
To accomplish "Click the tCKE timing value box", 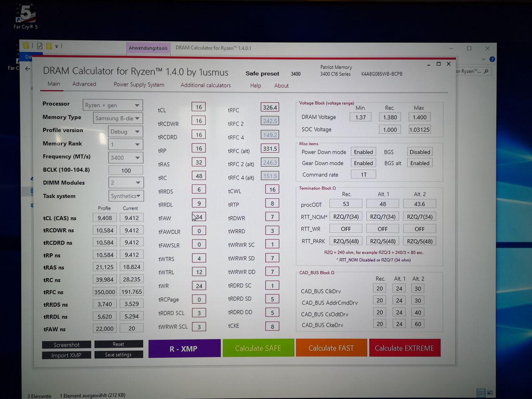I will coord(272,326).
